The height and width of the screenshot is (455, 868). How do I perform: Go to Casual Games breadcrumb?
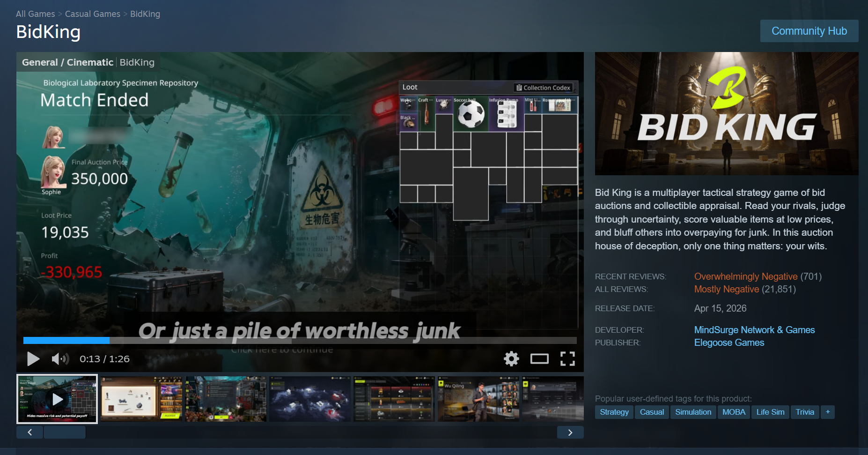(x=93, y=14)
